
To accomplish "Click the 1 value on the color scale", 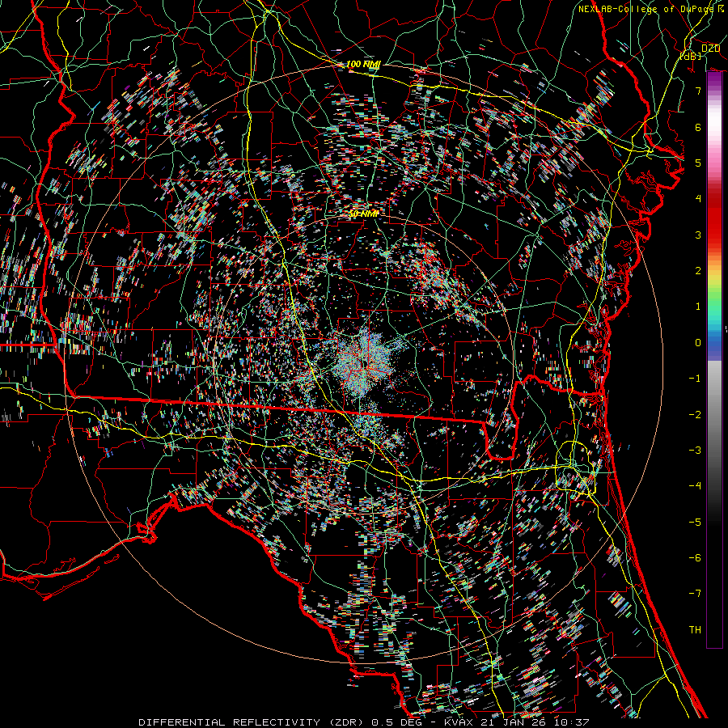I will point(698,307).
